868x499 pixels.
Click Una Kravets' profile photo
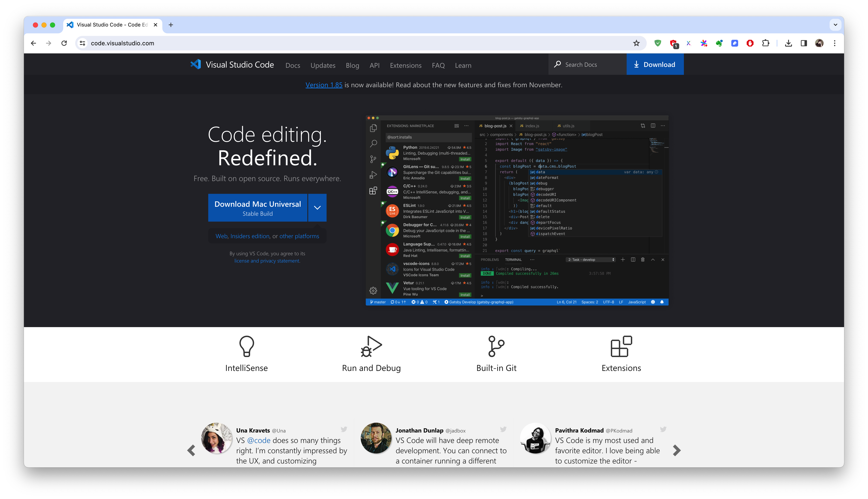coord(217,438)
